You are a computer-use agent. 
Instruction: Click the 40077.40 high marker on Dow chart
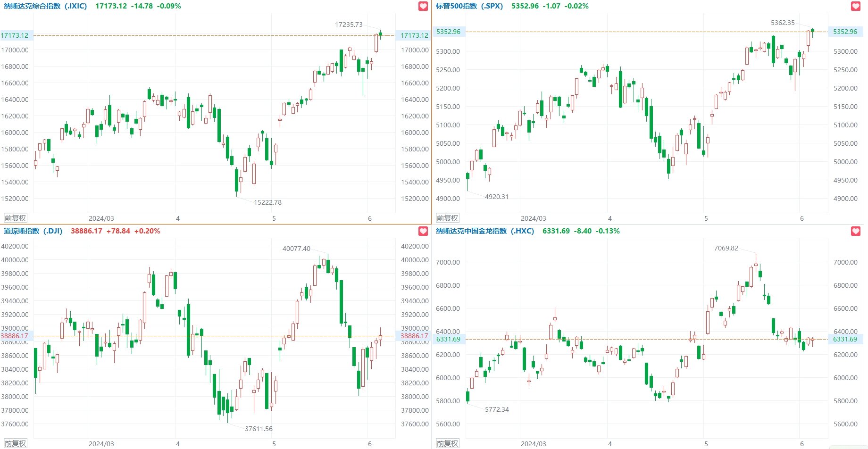coord(296,249)
